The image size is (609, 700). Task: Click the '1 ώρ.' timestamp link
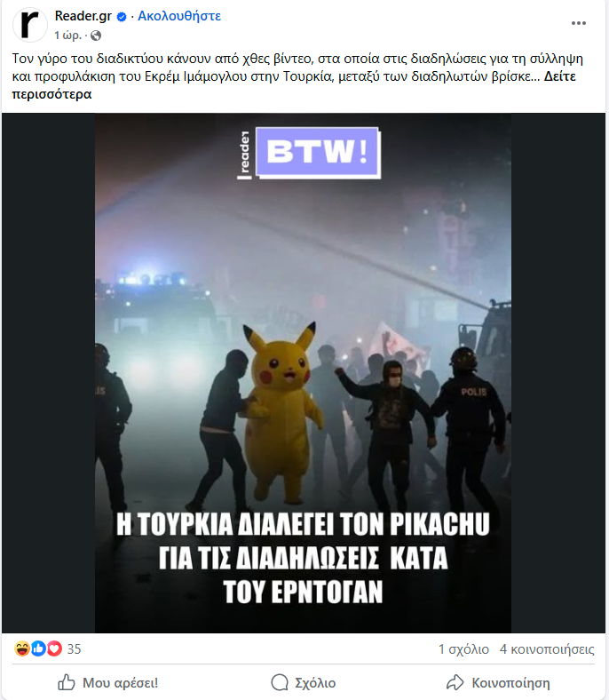(x=67, y=36)
